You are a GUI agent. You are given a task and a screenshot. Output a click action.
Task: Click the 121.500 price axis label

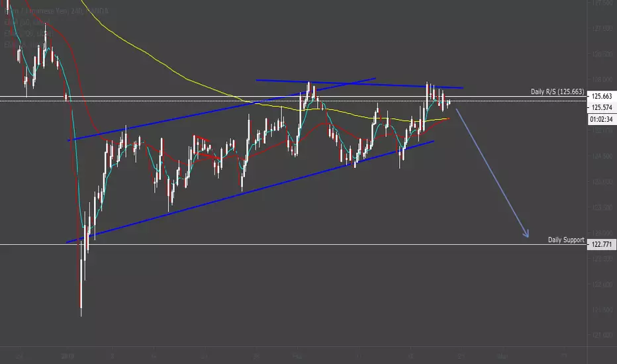(x=602, y=310)
